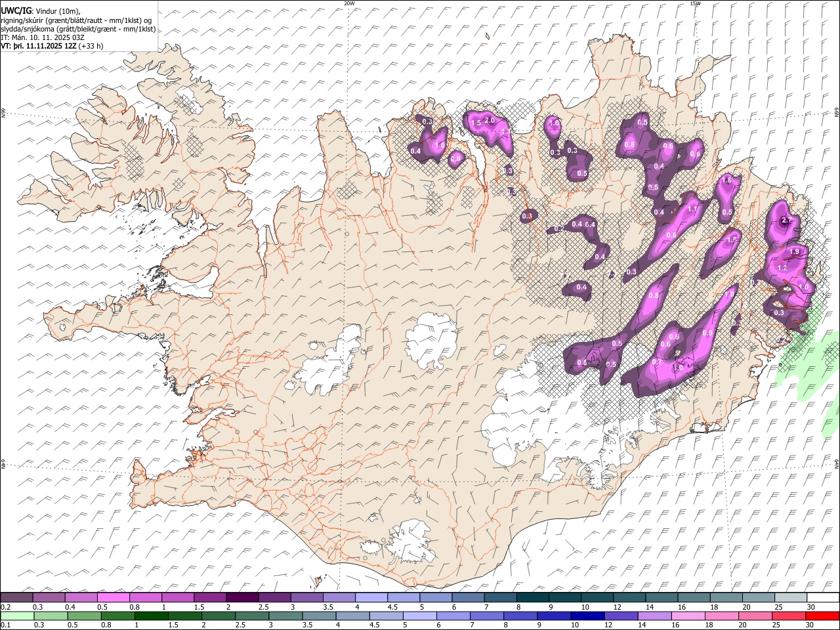The width and height of the screenshot is (840, 630).
Task: Select the bright red rain swatch at 30
Action: click(822, 616)
